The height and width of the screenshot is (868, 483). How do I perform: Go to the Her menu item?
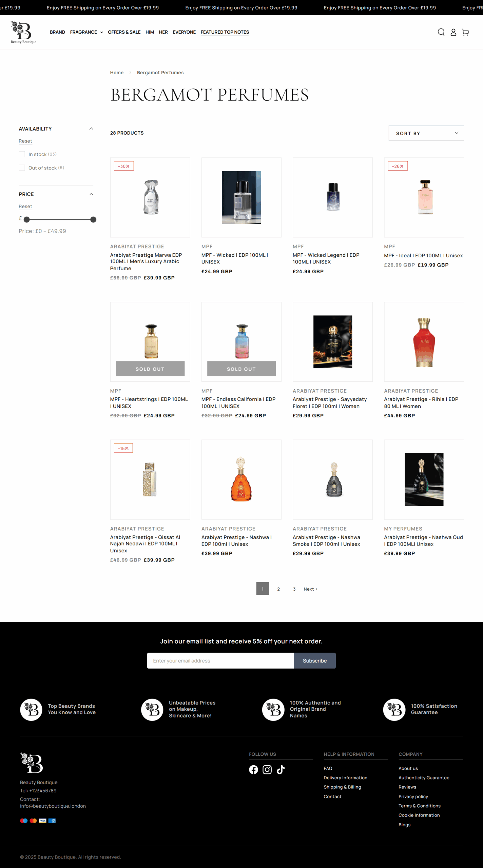click(163, 32)
